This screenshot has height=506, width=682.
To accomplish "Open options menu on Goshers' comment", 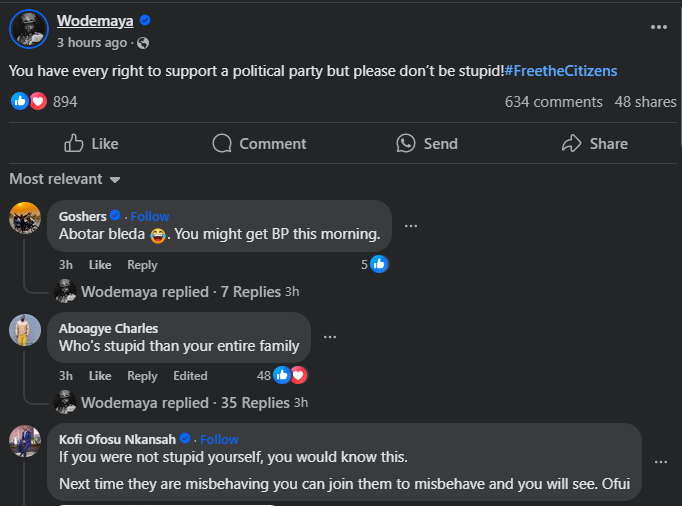I will 411,226.
